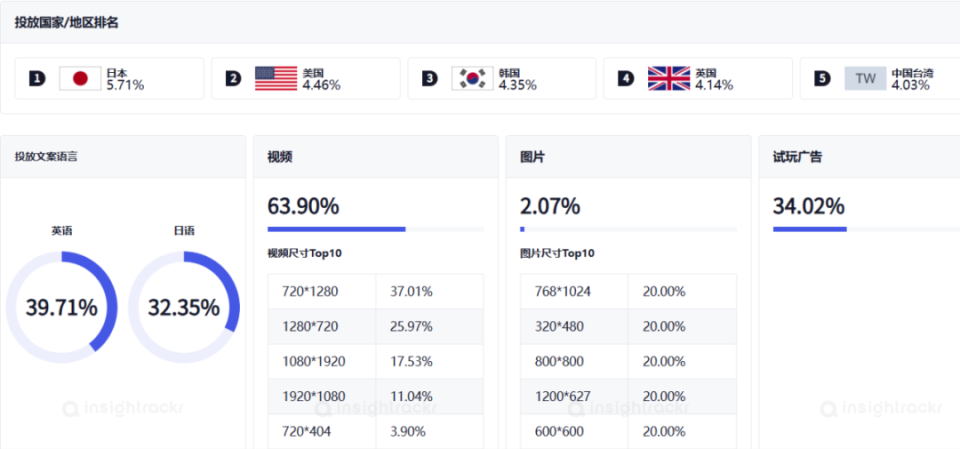Click the United States flag icon
Viewport: 960px width, 449px height.
(x=276, y=78)
